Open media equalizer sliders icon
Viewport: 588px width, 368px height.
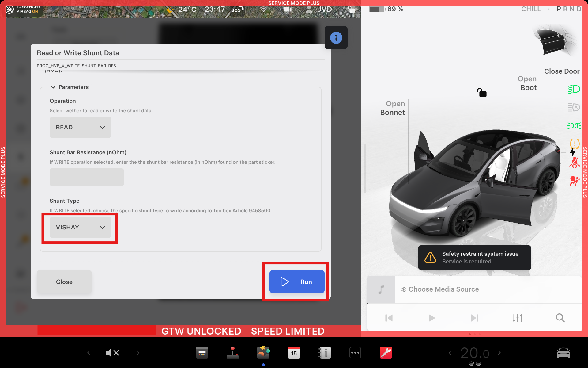517,318
